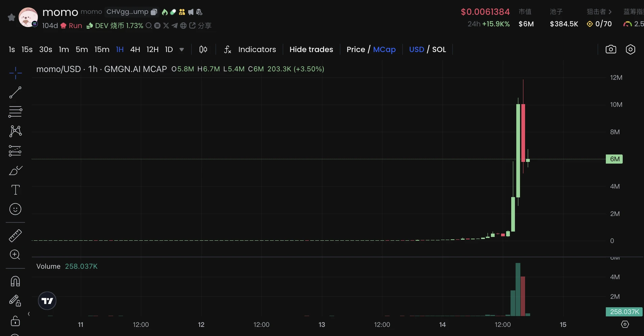644x336 pixels.
Task: Click the green flame icon beside address
Action: 165,12
